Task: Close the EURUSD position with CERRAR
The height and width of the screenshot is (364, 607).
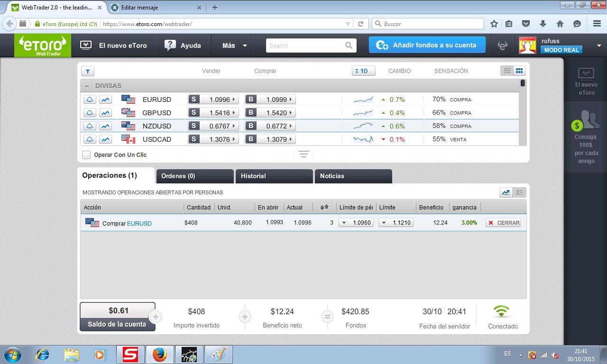Action: pos(503,223)
